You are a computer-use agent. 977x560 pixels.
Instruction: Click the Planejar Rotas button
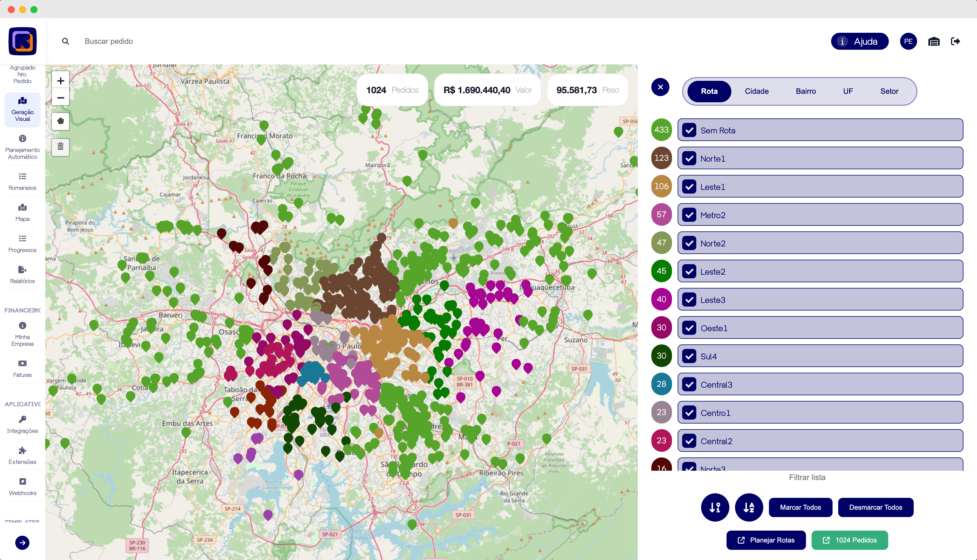coord(766,540)
